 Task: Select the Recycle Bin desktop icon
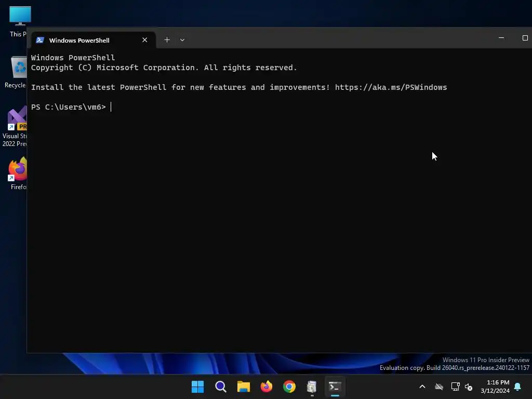tap(16, 73)
